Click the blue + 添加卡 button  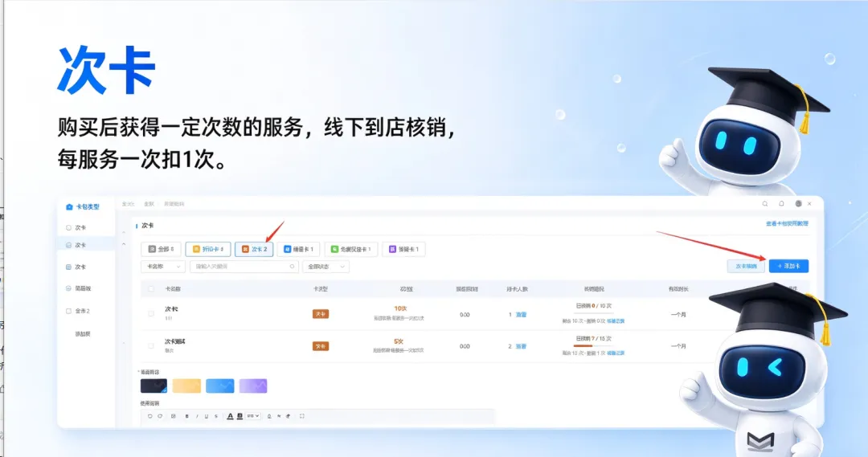[789, 266]
